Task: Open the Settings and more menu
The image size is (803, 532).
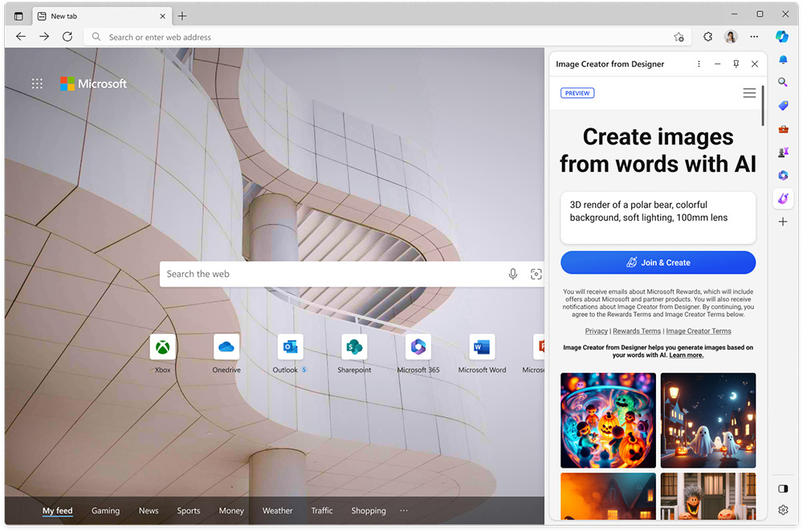Action: pyautogui.click(x=753, y=37)
